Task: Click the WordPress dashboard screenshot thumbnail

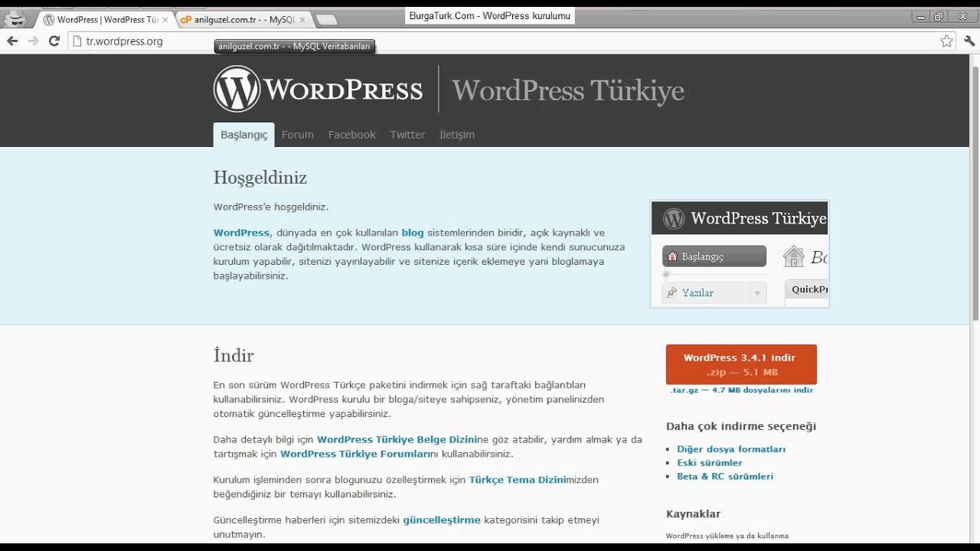Action: (x=740, y=254)
